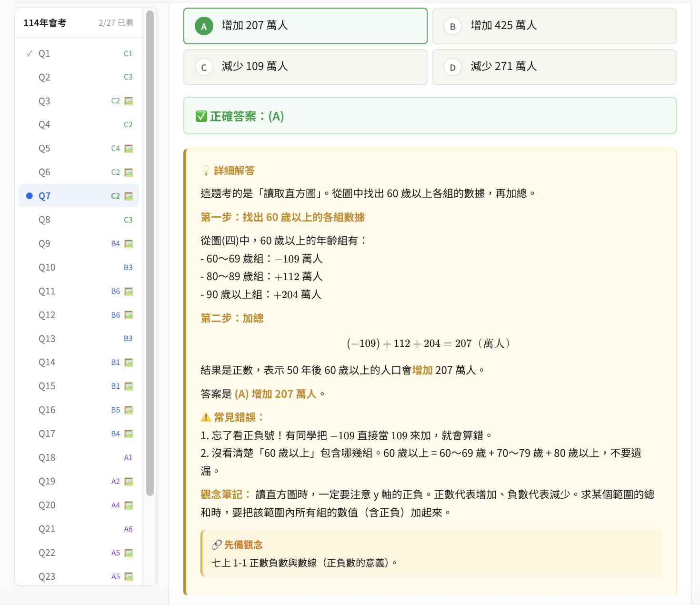Jump to question Q13 in sidebar
Viewport: 700px width, 605px height.
tap(47, 339)
